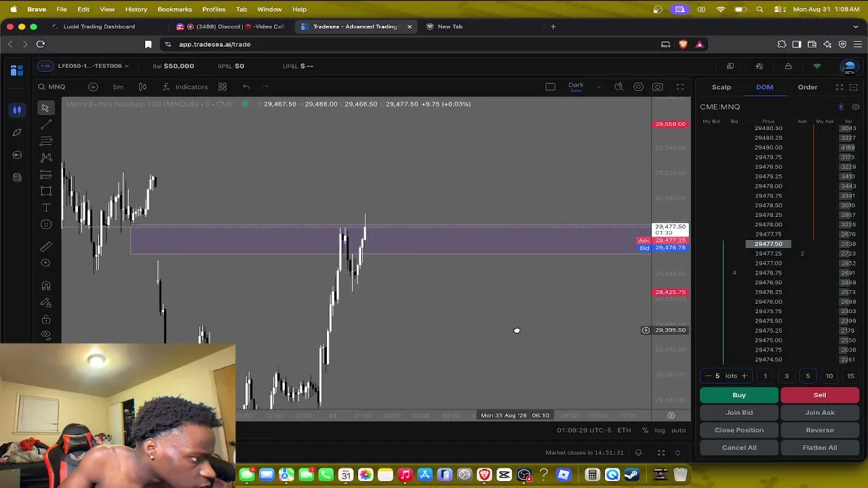Change candlestick chart type
The width and height of the screenshot is (868, 488).
(142, 87)
